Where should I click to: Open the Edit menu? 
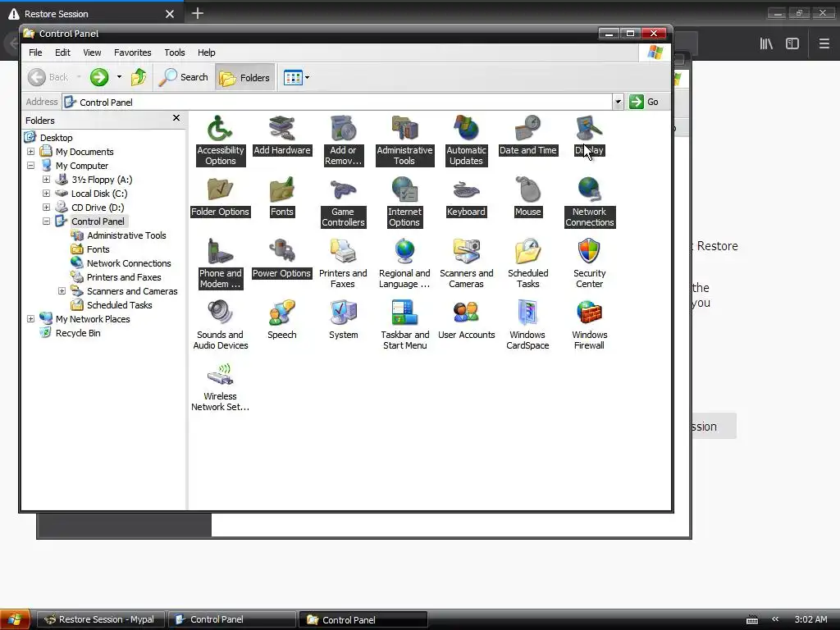pos(62,52)
